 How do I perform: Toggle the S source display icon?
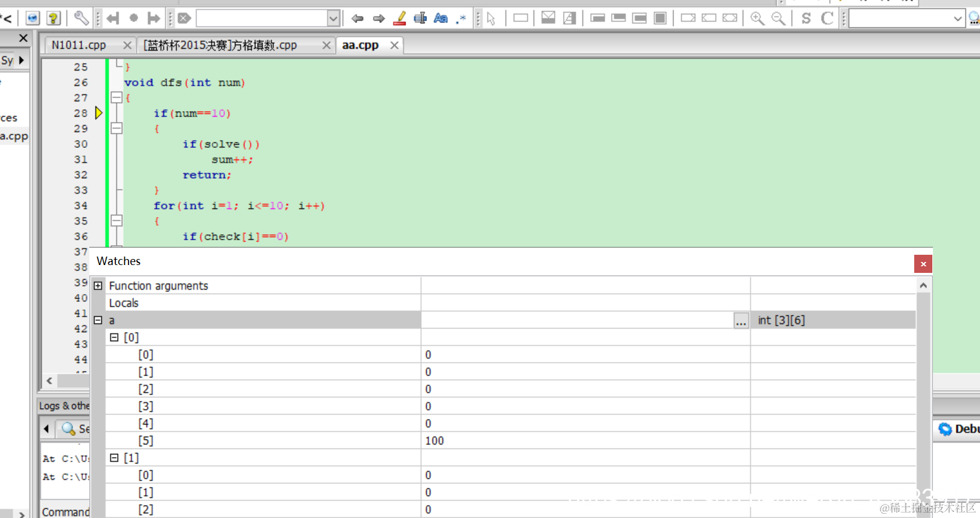[806, 19]
